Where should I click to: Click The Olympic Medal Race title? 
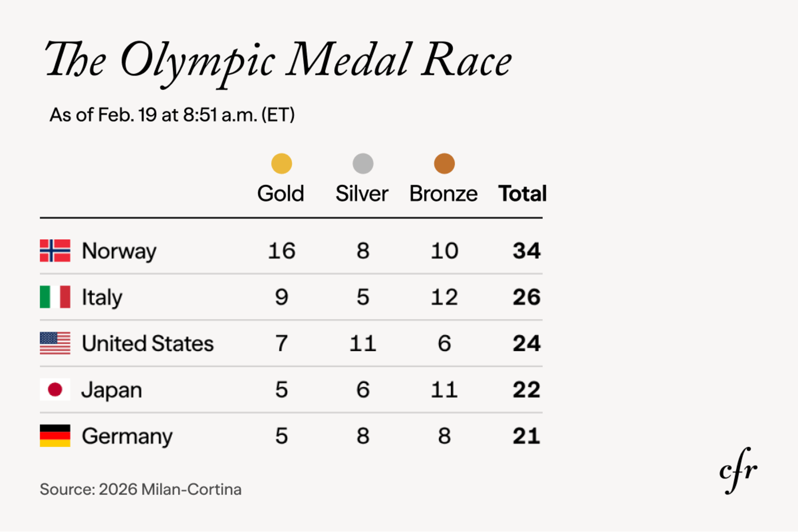278,61
